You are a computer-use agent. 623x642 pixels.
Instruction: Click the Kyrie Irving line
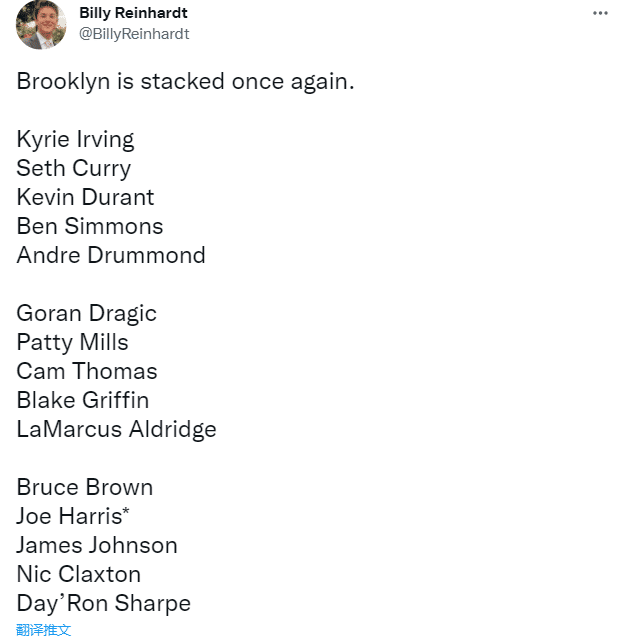point(75,139)
